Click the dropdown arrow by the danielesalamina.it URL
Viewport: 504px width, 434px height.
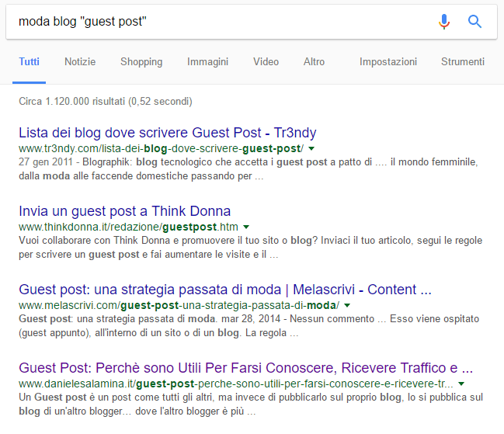461,384
